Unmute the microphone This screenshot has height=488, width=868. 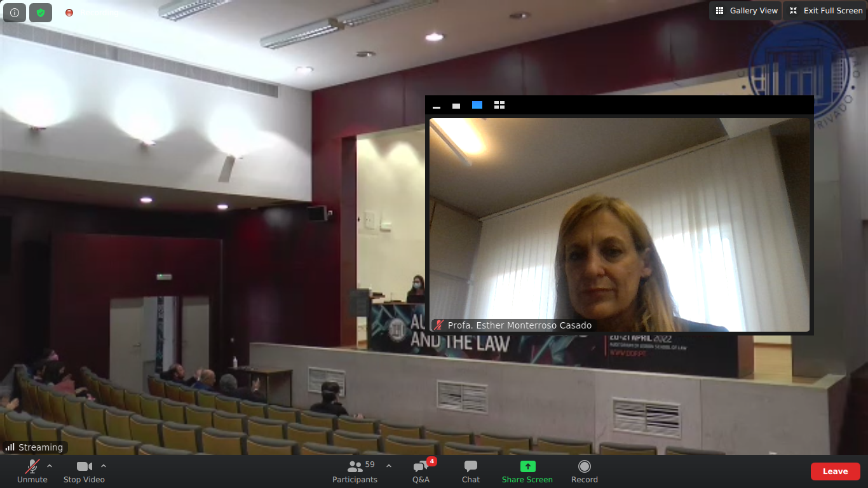[x=32, y=471]
